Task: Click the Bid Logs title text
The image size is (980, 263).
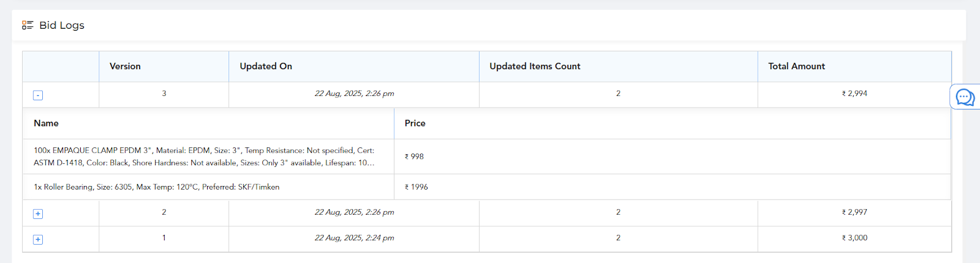Action: [62, 25]
